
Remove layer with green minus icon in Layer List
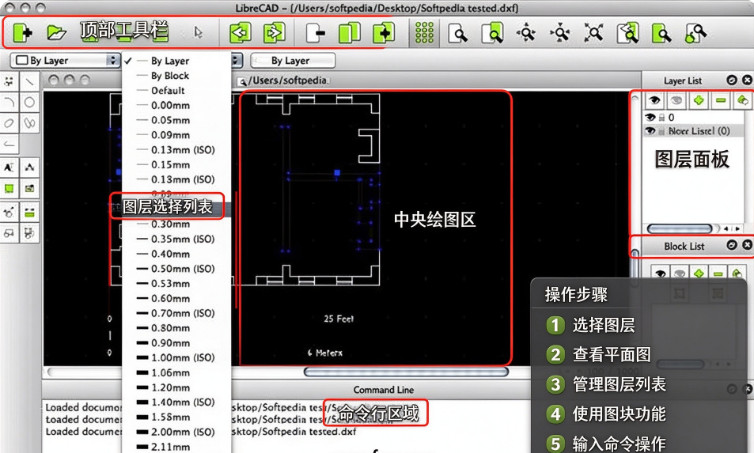pyautogui.click(x=720, y=100)
